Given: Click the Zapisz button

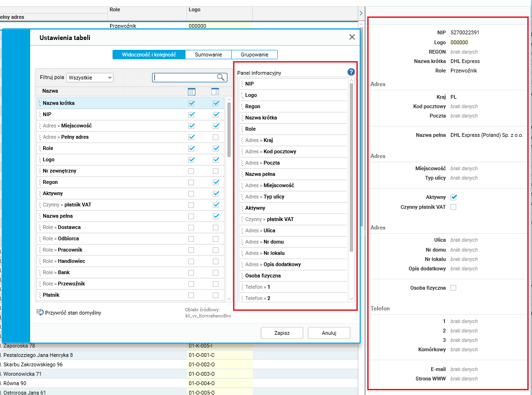Looking at the screenshot, I should [x=282, y=333].
